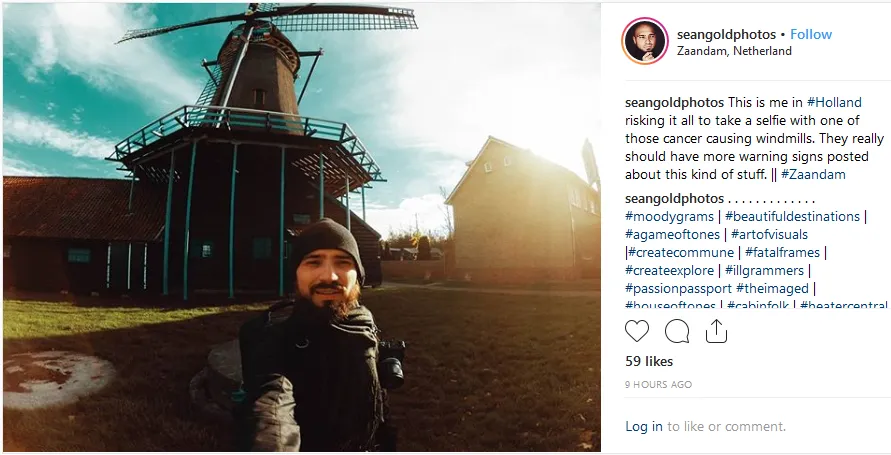Screen dimensions: 891x455
Task: Open the #Holland hashtag
Action: tap(834, 102)
